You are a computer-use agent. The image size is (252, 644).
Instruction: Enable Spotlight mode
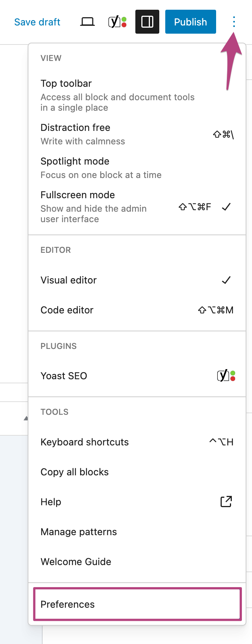(75, 162)
